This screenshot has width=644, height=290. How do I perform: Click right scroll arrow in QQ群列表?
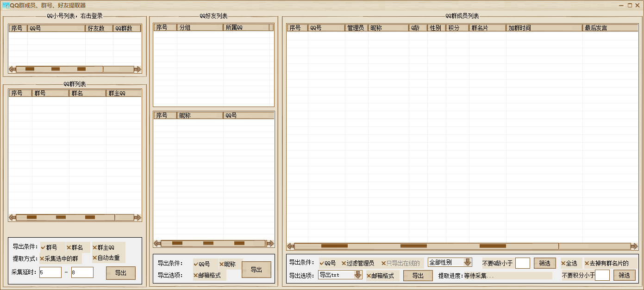pos(138,217)
